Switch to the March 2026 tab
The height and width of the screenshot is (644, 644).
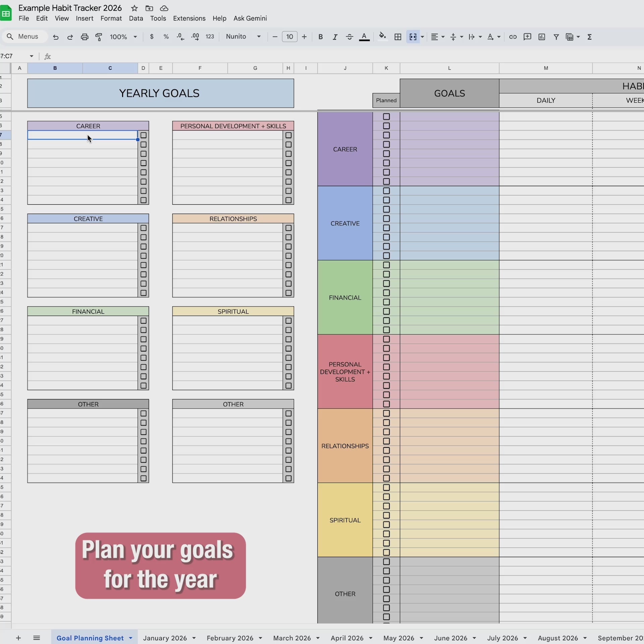pyautogui.click(x=292, y=638)
